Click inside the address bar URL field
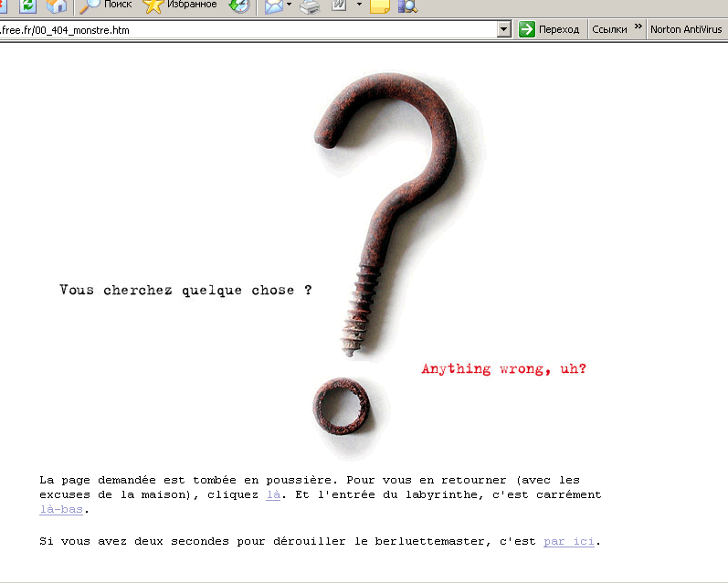728x584 pixels. pyautogui.click(x=247, y=30)
